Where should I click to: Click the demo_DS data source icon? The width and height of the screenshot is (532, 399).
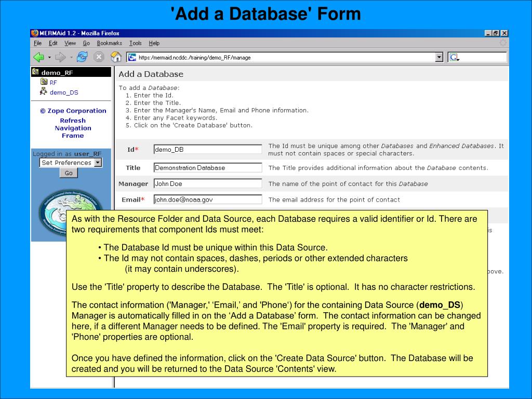[44, 91]
